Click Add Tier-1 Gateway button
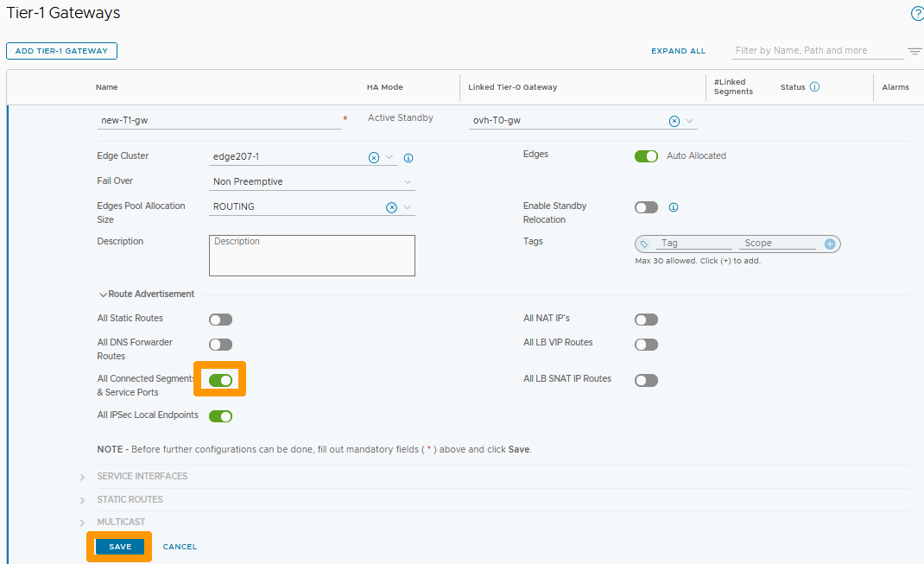Screen dimensions: 924x564 61,51
